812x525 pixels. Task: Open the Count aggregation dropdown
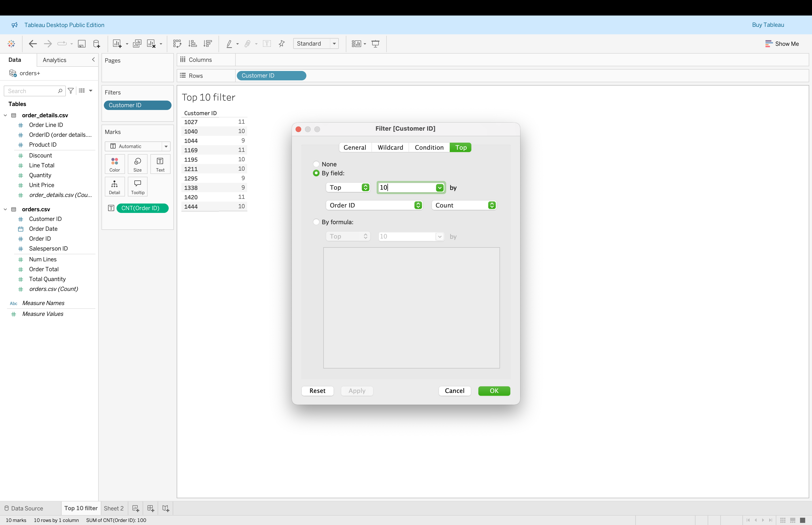tap(464, 205)
